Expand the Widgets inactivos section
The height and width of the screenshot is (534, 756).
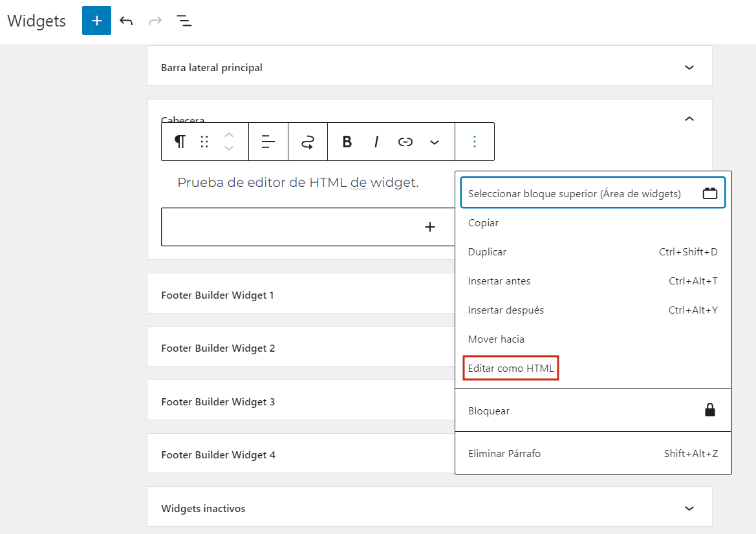(689, 508)
